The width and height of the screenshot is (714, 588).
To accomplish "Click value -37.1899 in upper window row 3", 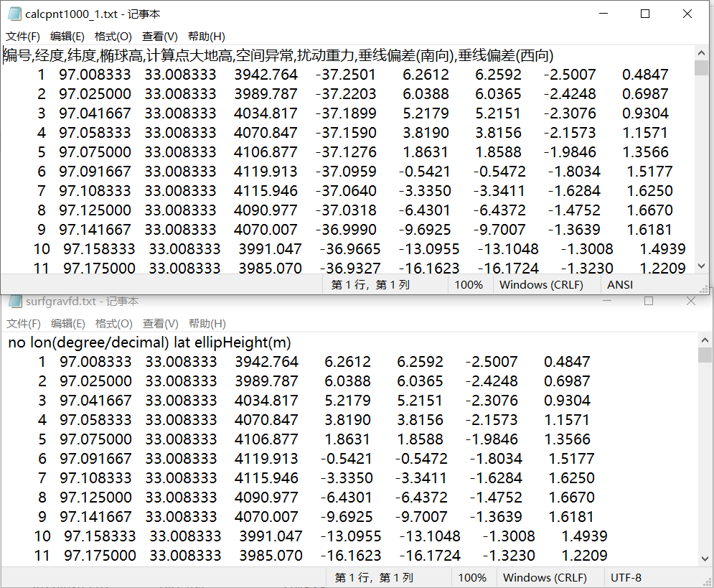I will pos(346,113).
